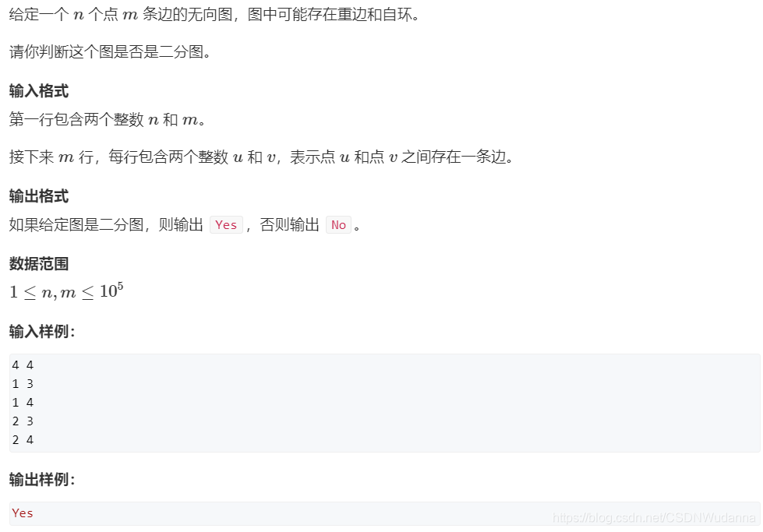763x532 pixels.
Task: Click the line 如果给定图是二分图
Action: (185, 224)
